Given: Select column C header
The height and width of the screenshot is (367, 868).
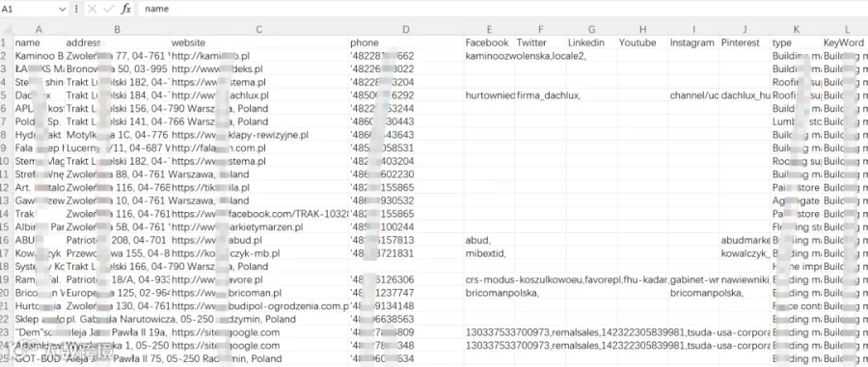Looking at the screenshot, I should [x=259, y=29].
